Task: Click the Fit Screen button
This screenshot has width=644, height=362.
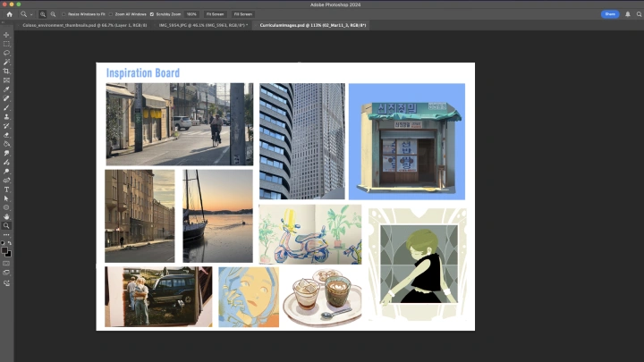Action: click(x=216, y=14)
